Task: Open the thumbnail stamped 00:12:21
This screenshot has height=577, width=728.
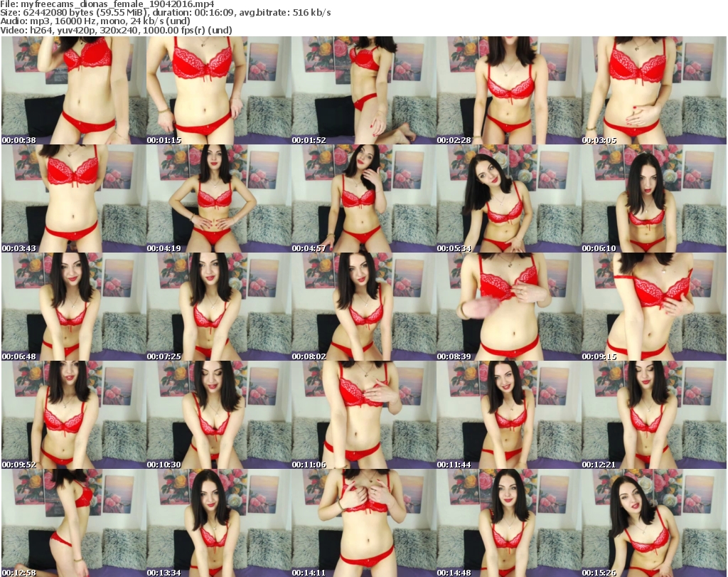Action: coord(654,415)
